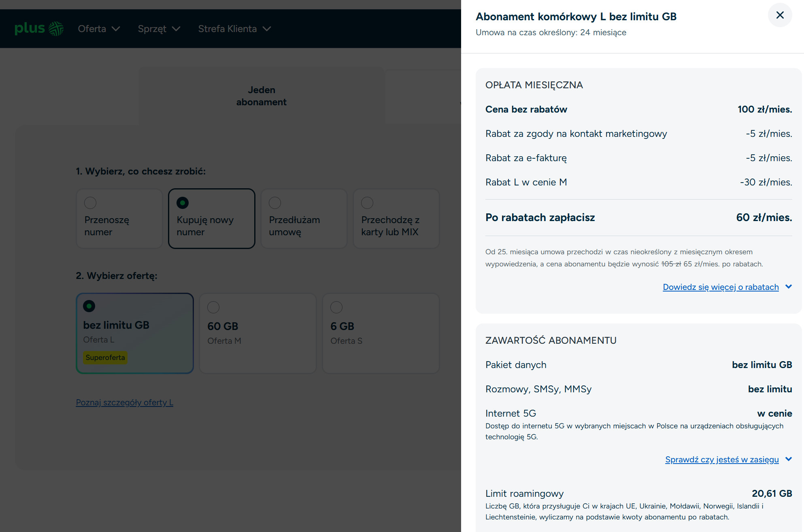Select the Przenoszę numer radio option
Viewport: 804px width, 532px height.
(90, 203)
